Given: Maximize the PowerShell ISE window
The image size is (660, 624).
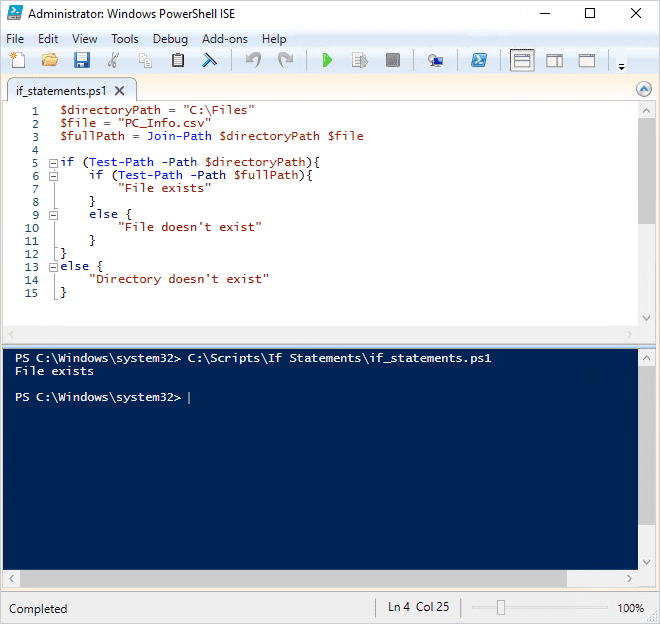Looking at the screenshot, I should point(590,13).
